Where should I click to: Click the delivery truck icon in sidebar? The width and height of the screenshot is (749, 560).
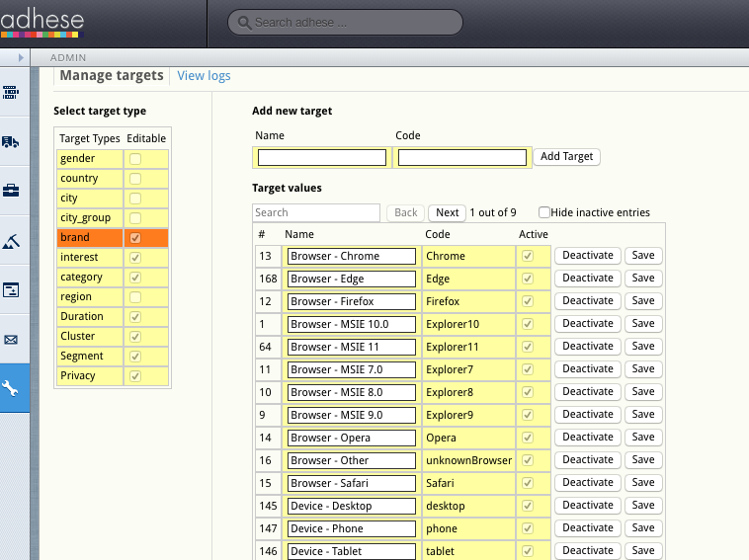click(x=11, y=141)
